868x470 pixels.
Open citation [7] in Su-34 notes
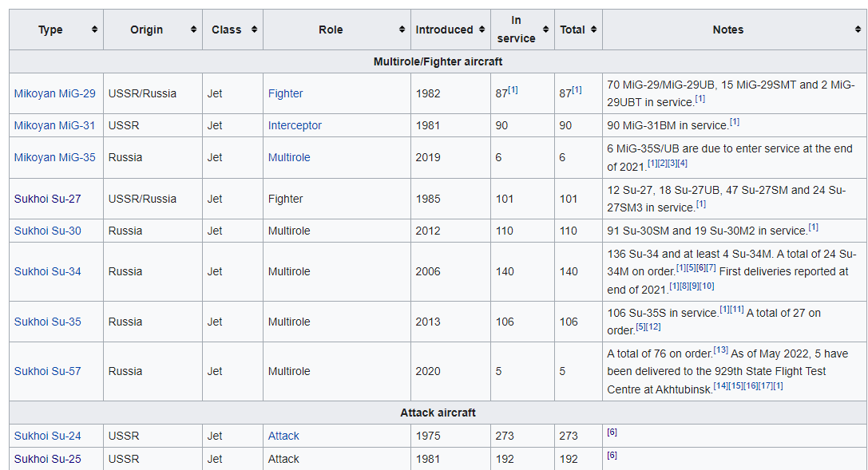711,268
